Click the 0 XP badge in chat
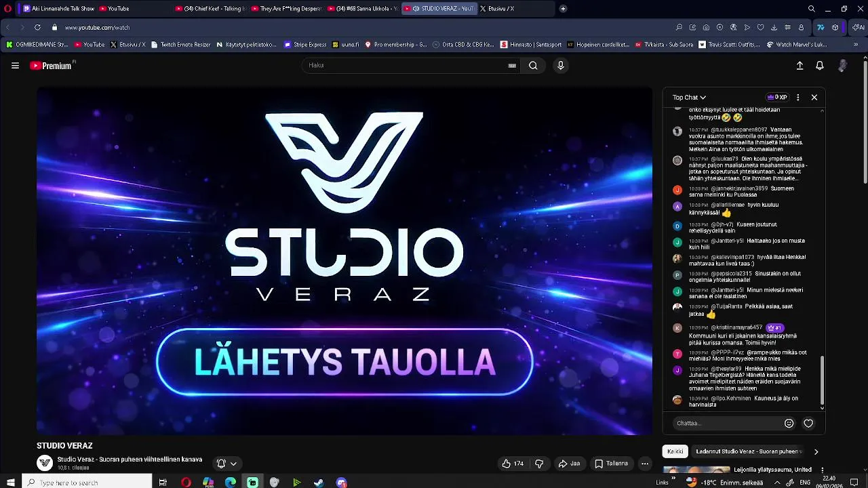868x488 pixels. (x=777, y=98)
